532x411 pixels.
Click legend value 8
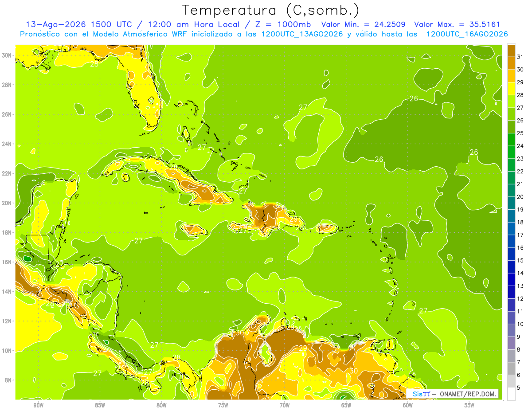click(519, 349)
